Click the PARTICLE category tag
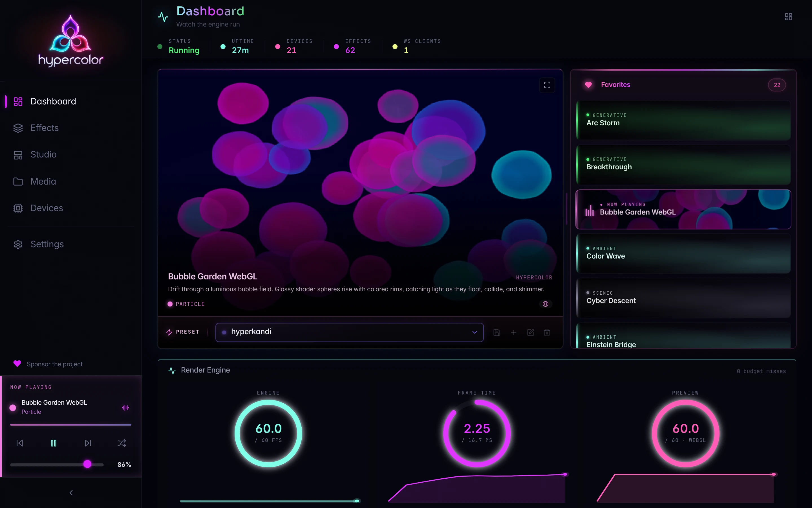The height and width of the screenshot is (508, 812). [186, 304]
